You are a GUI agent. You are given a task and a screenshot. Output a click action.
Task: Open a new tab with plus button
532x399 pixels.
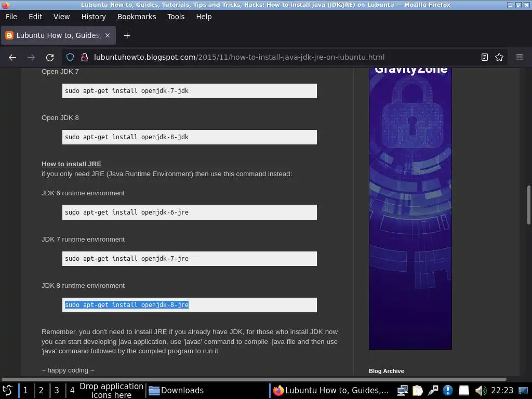coord(127,36)
